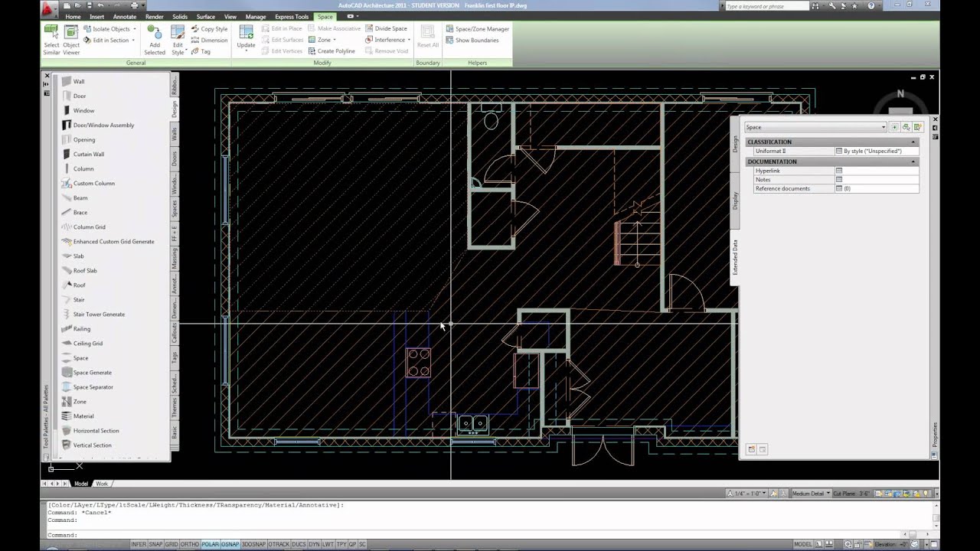
Task: Click Create Polyline in Modify panel
Action: pyautogui.click(x=332, y=51)
